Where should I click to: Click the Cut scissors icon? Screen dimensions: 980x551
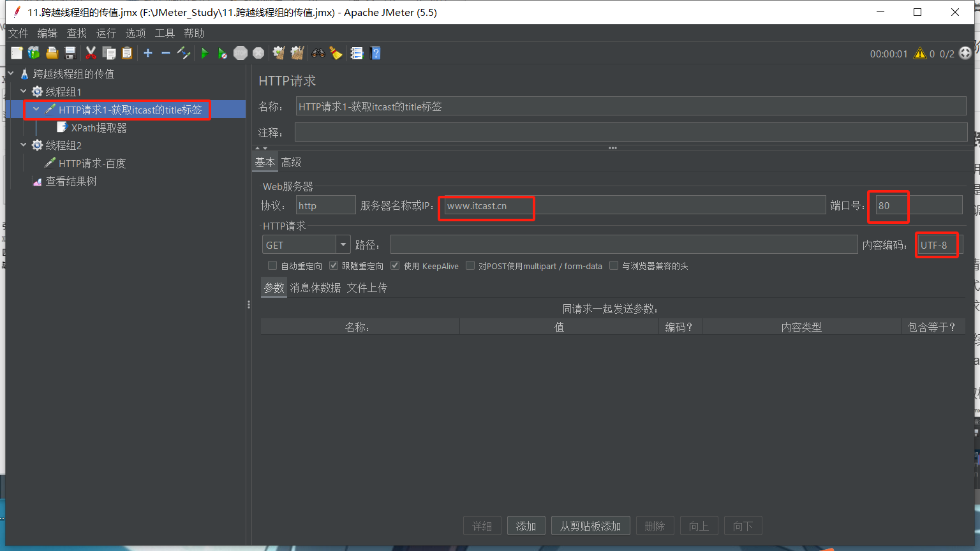pos(91,53)
